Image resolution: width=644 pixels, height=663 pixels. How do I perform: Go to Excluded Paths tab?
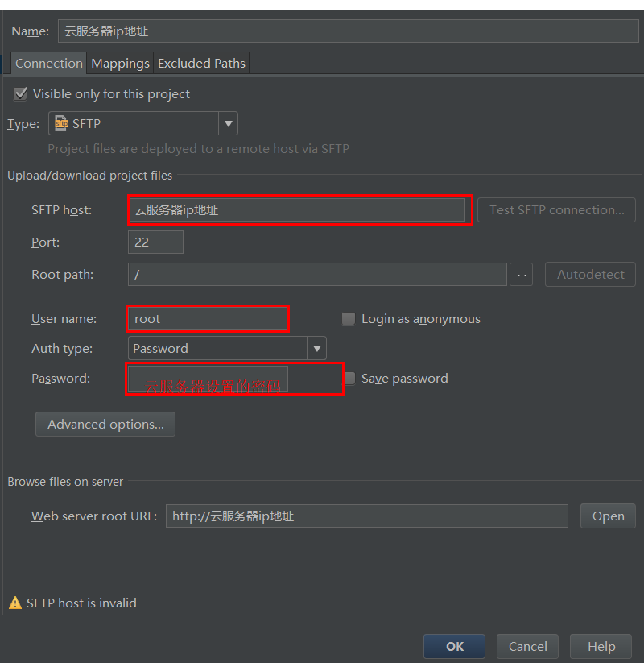pyautogui.click(x=201, y=64)
